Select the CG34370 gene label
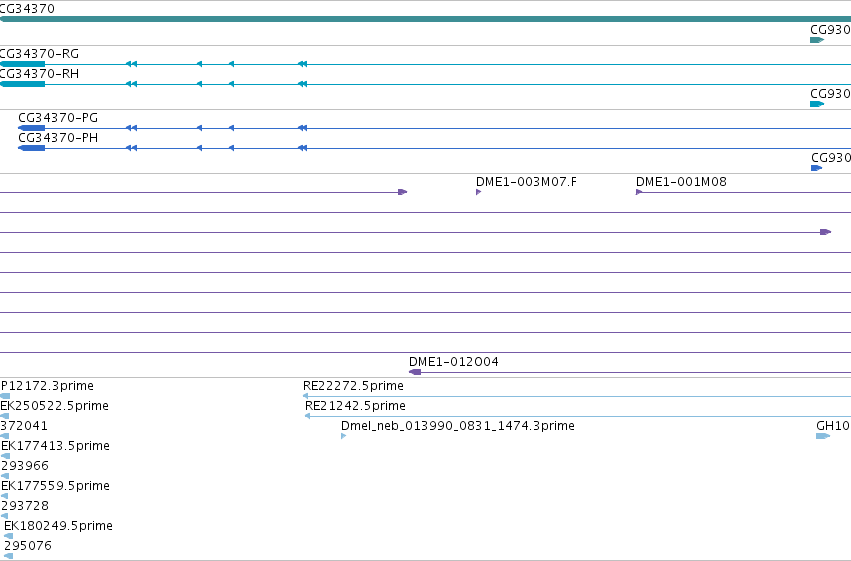Image resolution: width=851 pixels, height=561 pixels. 27,9
